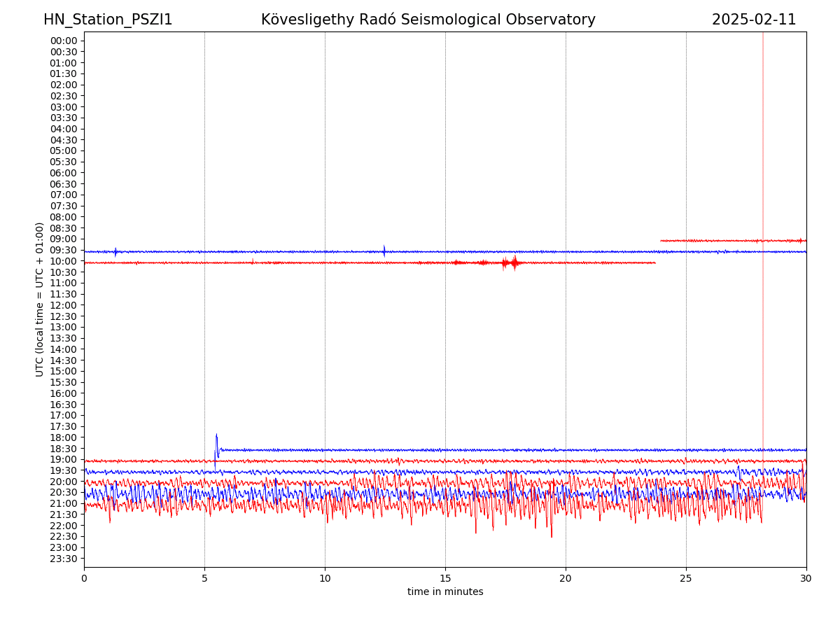Click the 23:30 y-axis tick label
Viewport: 840px width, 630px height.
pyautogui.click(x=64, y=559)
